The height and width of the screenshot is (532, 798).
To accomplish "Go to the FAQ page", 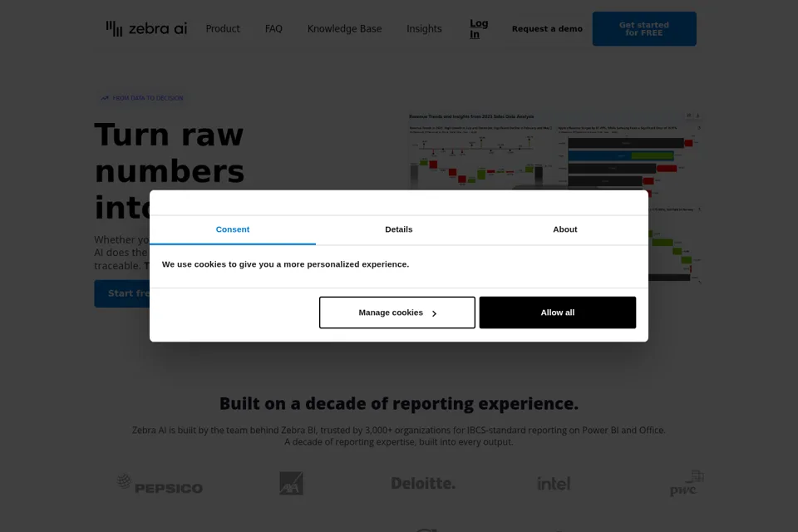I will point(273,29).
